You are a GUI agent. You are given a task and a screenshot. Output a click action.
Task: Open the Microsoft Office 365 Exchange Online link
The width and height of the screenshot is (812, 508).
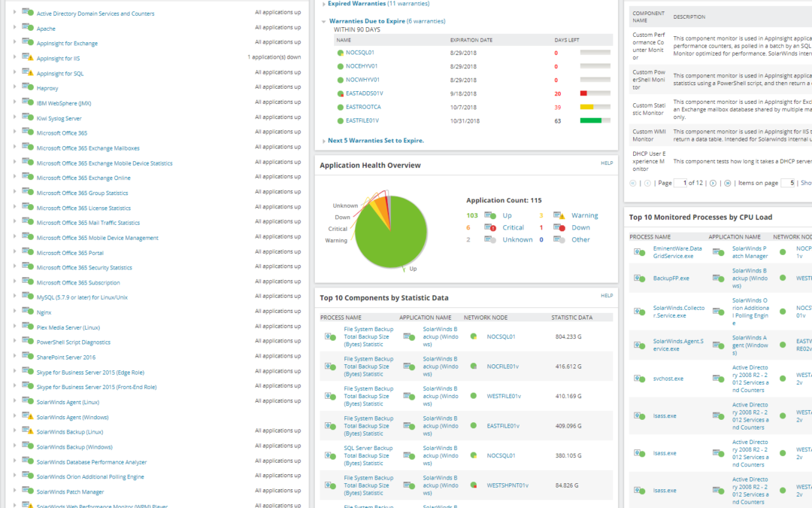(x=83, y=178)
